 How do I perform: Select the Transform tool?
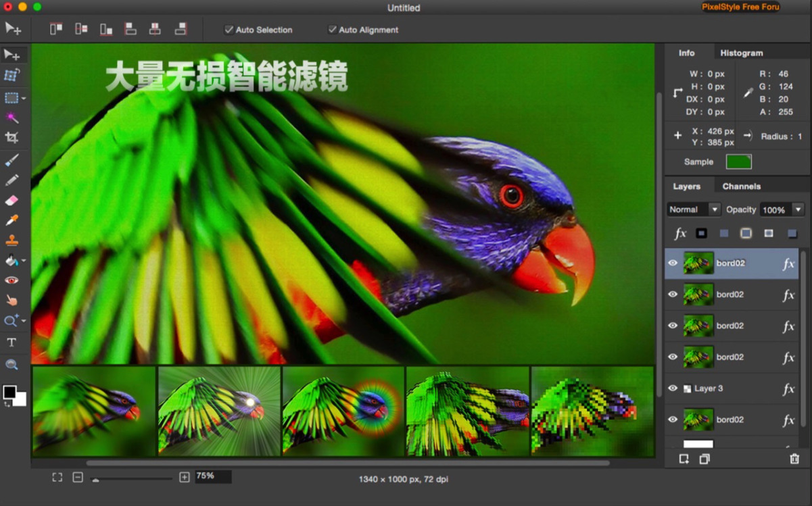[12, 75]
